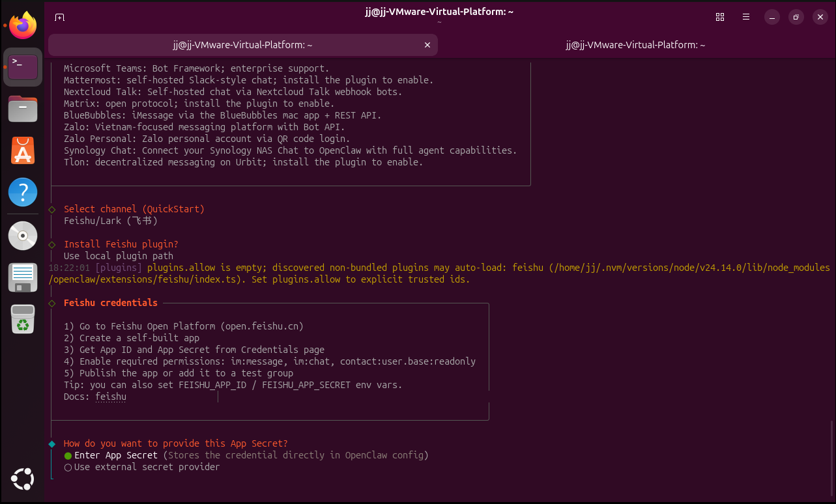This screenshot has height=504, width=836.
Task: Open the disc drive icon
Action: [23, 235]
